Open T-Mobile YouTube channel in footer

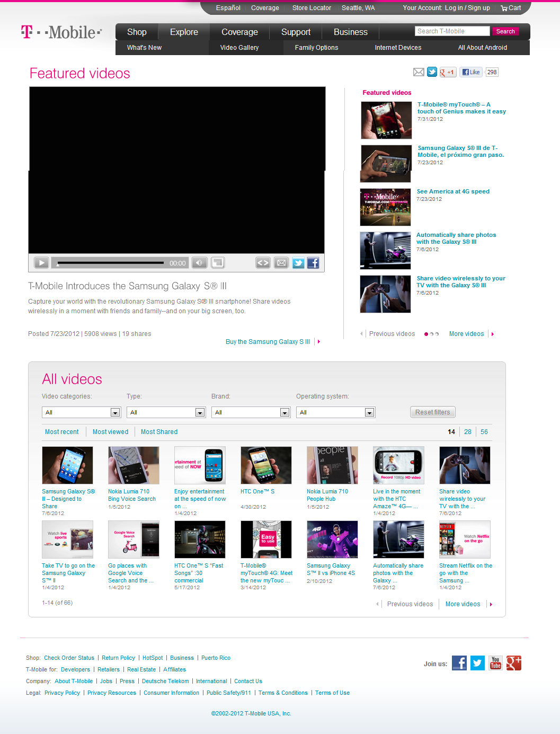click(495, 663)
